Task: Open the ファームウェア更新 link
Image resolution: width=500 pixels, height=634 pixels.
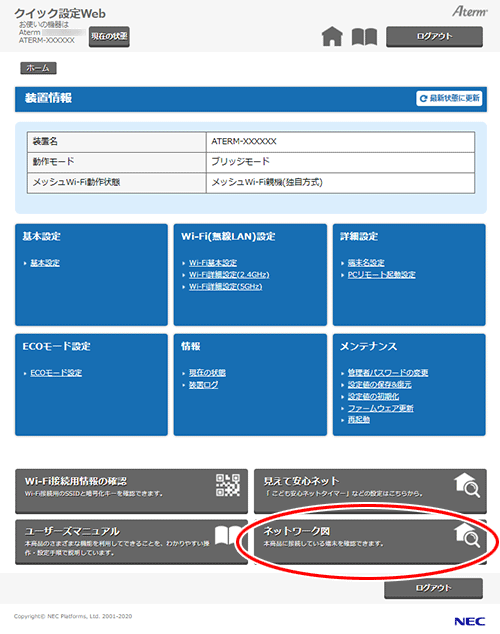Action: 380,408
